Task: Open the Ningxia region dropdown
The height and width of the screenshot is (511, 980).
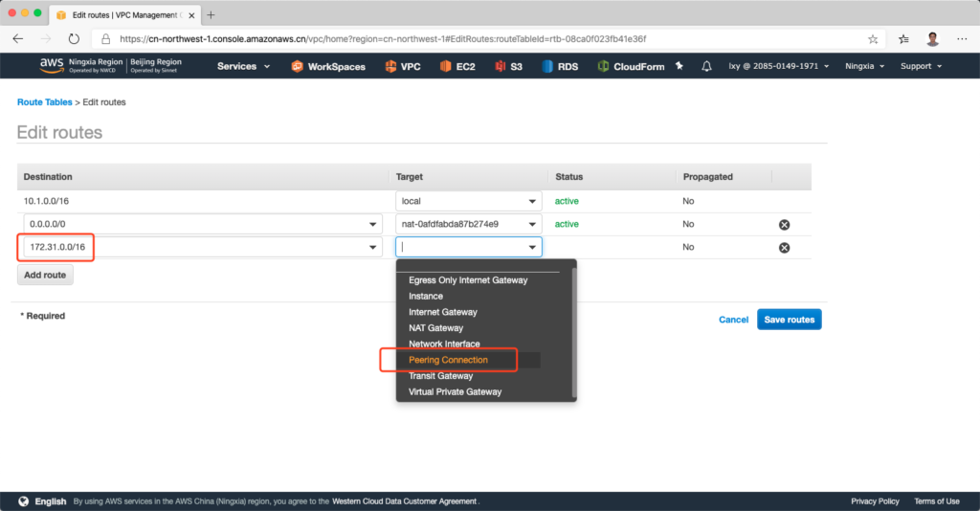Action: tap(864, 66)
